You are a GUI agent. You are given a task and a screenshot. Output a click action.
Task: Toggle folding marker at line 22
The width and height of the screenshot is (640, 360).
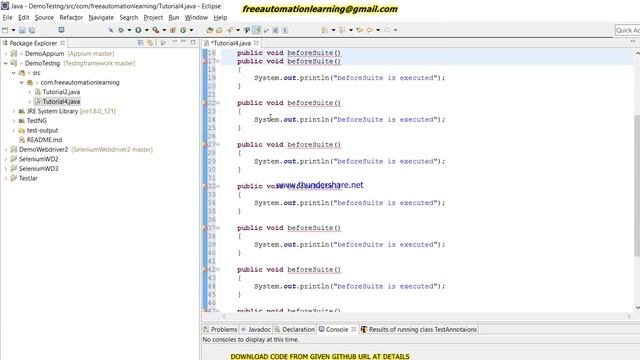(218, 103)
